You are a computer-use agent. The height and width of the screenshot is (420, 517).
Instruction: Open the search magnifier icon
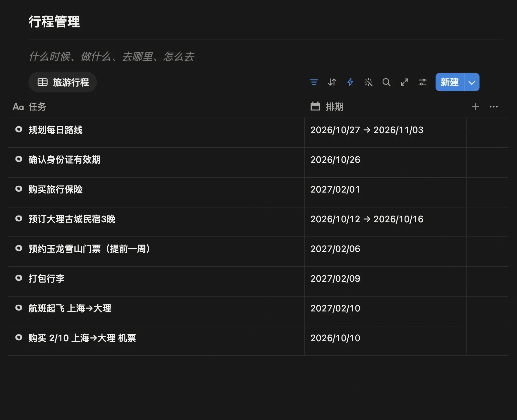pos(386,82)
